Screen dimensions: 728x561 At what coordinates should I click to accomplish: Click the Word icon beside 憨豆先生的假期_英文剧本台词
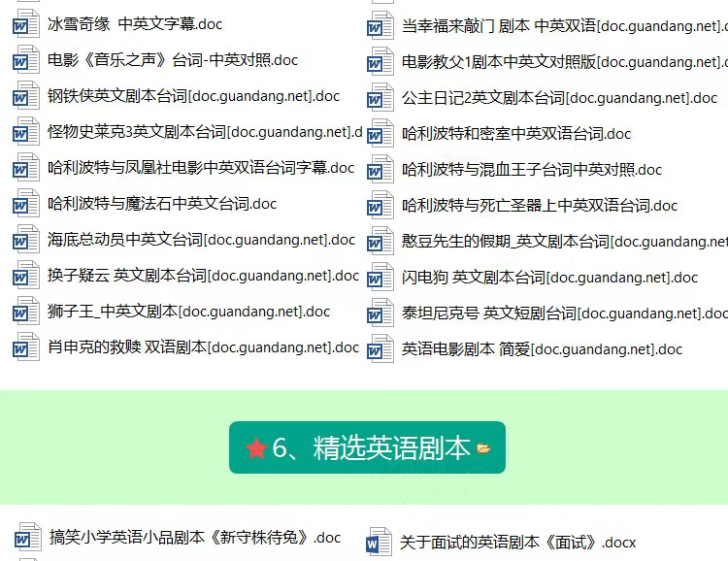coord(381,241)
